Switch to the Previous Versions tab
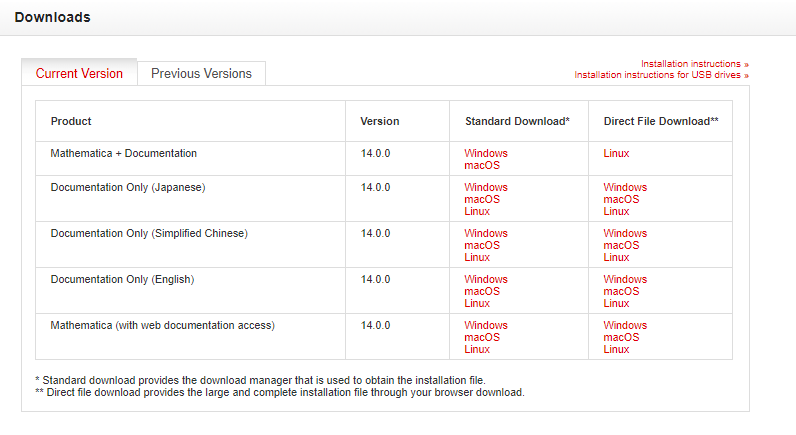 pos(201,74)
